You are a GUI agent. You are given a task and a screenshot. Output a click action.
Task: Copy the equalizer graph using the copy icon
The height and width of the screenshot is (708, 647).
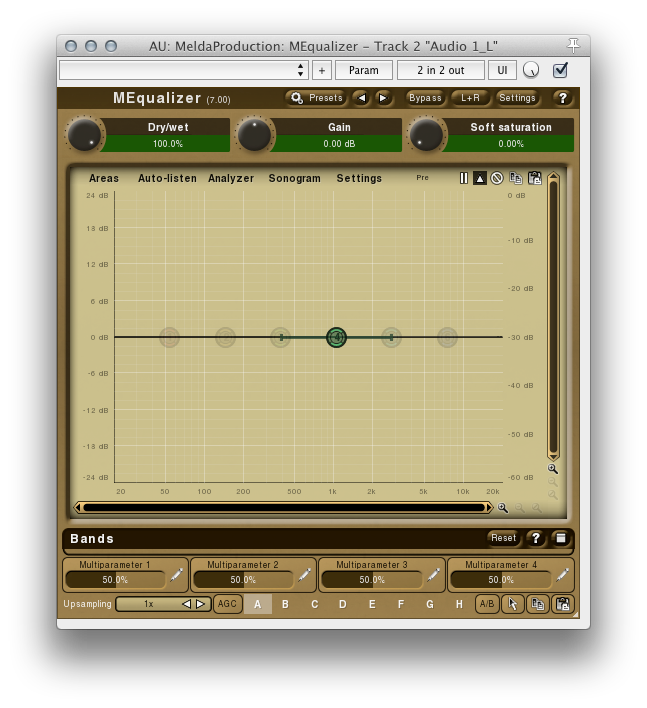click(x=516, y=178)
